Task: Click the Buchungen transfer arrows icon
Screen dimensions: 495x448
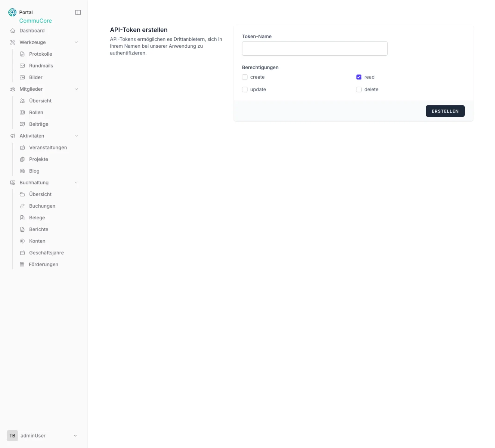Action: (x=22, y=206)
